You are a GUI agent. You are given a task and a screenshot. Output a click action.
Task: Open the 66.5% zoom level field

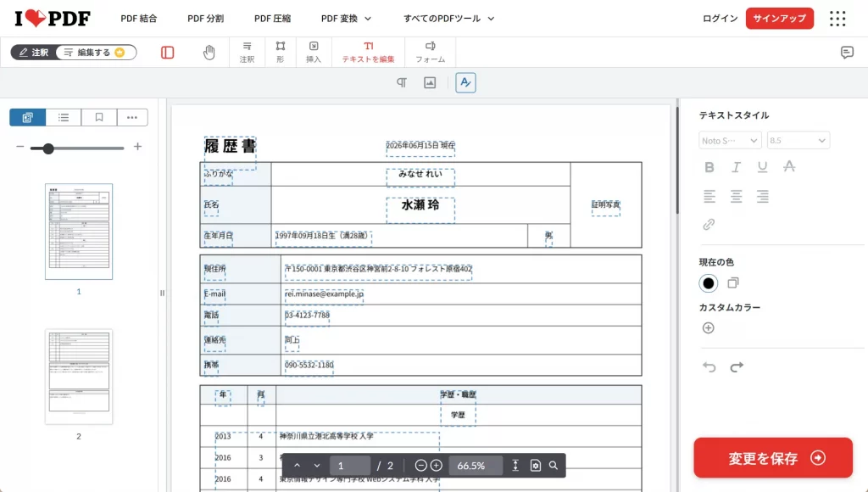pyautogui.click(x=475, y=466)
